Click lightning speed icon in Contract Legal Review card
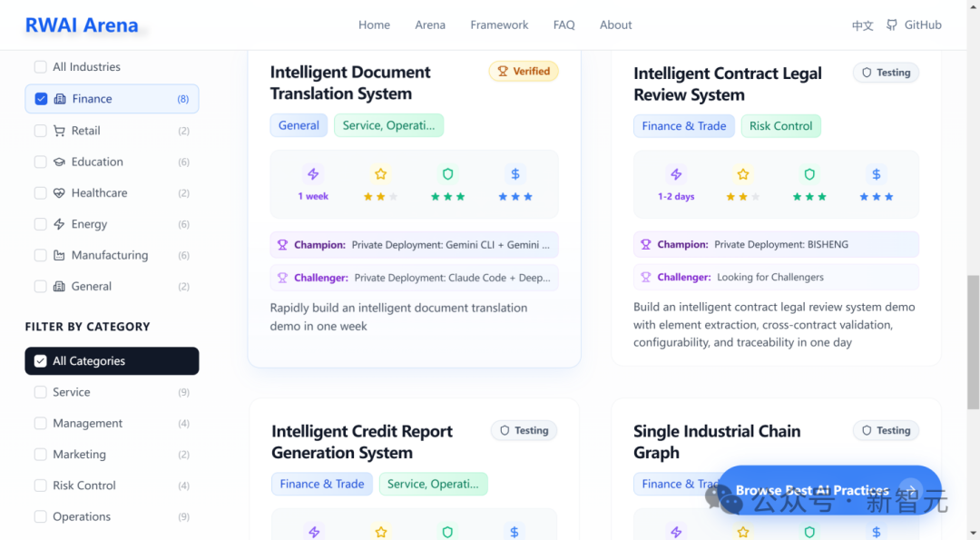Image resolution: width=980 pixels, height=540 pixels. tap(676, 173)
